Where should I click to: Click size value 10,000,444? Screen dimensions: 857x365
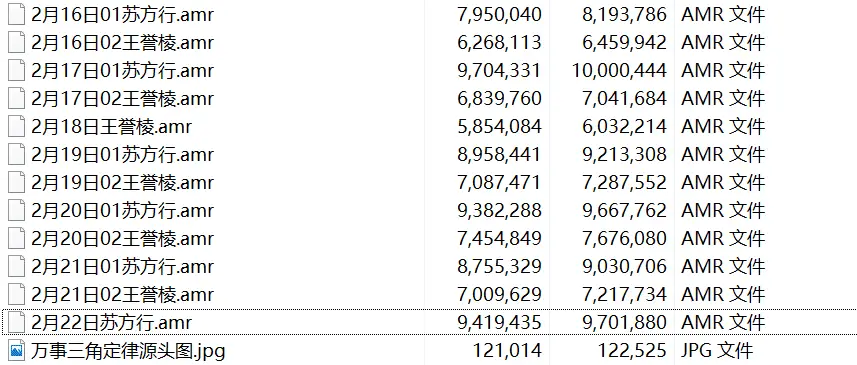pos(619,70)
